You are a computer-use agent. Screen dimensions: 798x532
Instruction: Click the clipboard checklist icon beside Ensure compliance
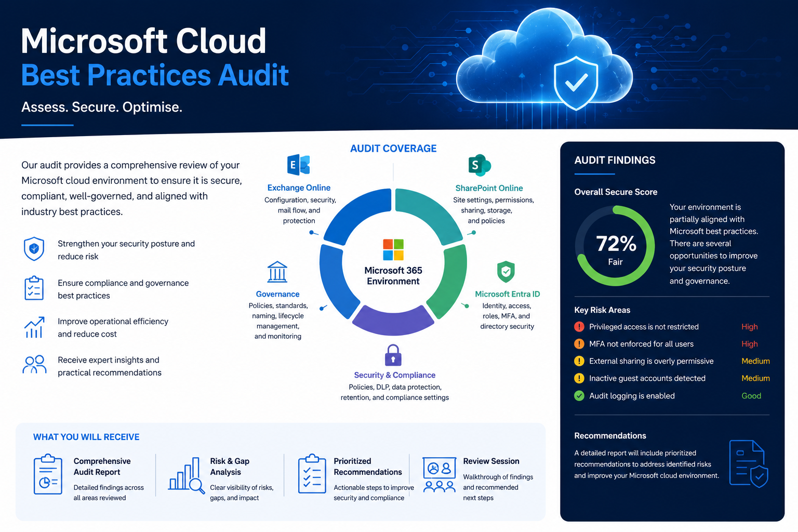(x=34, y=288)
